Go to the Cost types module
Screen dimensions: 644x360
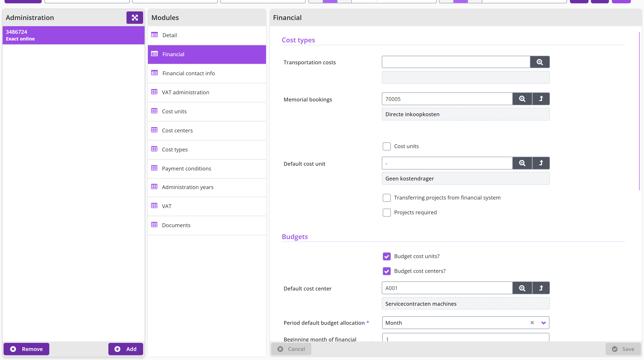pos(207,150)
